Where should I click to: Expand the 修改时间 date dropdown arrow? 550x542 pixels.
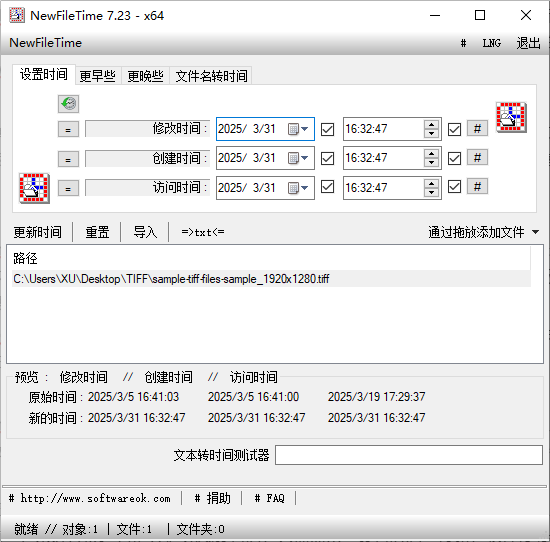(305, 129)
